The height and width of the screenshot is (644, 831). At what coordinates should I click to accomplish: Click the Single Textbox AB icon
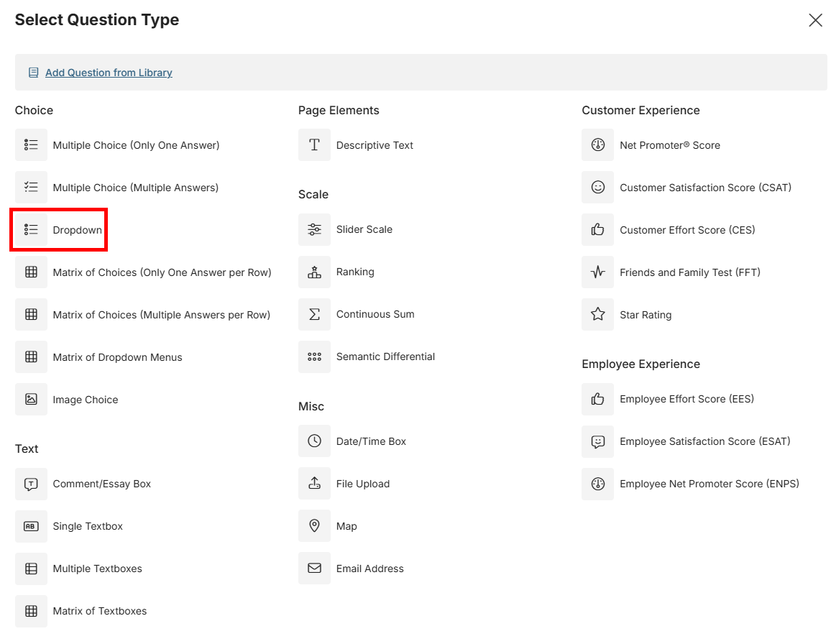point(31,526)
